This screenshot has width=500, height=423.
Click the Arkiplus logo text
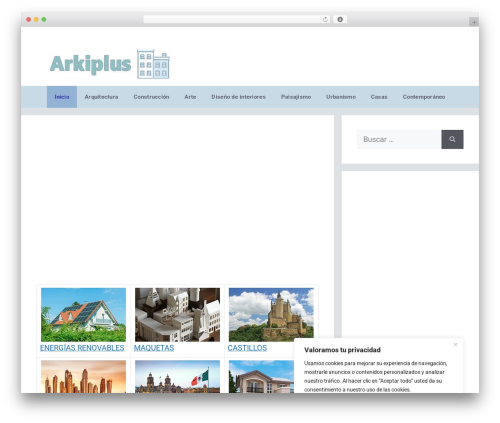tap(90, 64)
